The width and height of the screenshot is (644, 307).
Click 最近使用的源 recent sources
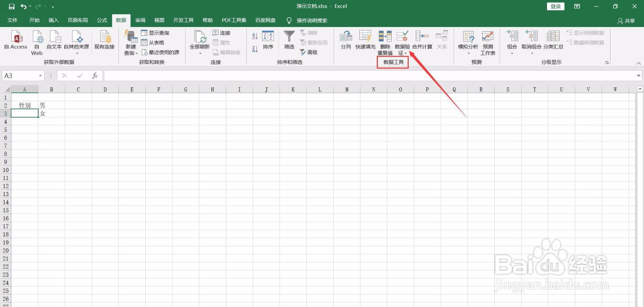pyautogui.click(x=160, y=52)
